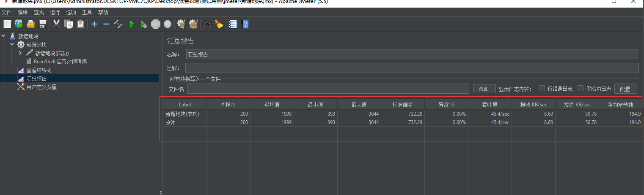Open Search with binoculars icon
644x195 pixels.
207,24
